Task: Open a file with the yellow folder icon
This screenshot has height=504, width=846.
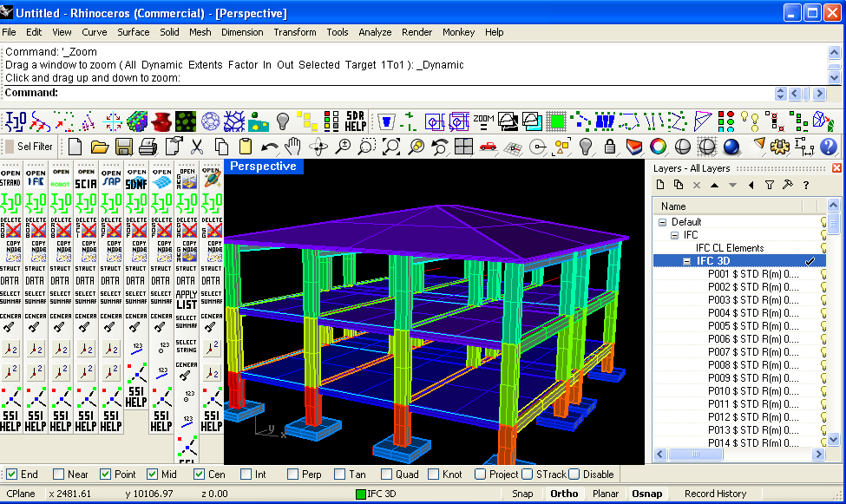Action: click(x=99, y=147)
